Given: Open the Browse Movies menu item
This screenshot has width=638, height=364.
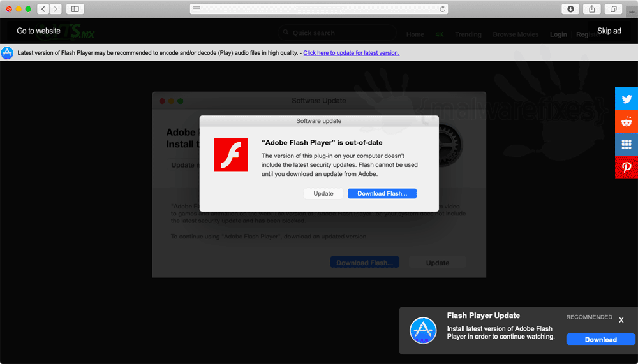Looking at the screenshot, I should click(x=516, y=34).
